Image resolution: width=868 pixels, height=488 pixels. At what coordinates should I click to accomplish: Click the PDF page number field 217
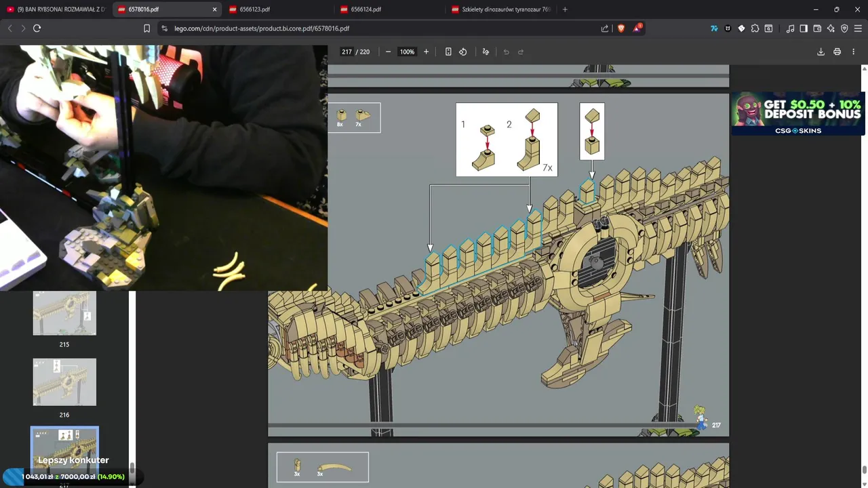pos(347,52)
